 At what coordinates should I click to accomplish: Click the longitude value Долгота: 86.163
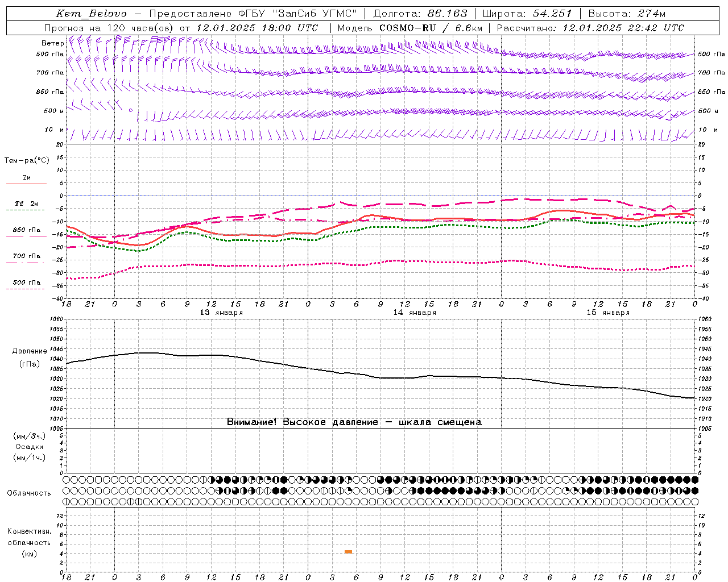pyautogui.click(x=420, y=14)
